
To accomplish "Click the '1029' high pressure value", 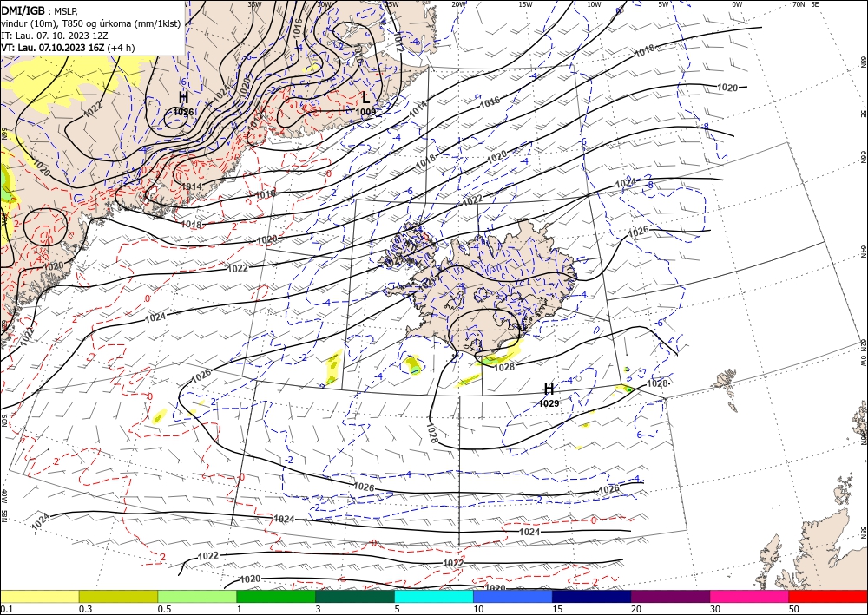I will [x=549, y=403].
